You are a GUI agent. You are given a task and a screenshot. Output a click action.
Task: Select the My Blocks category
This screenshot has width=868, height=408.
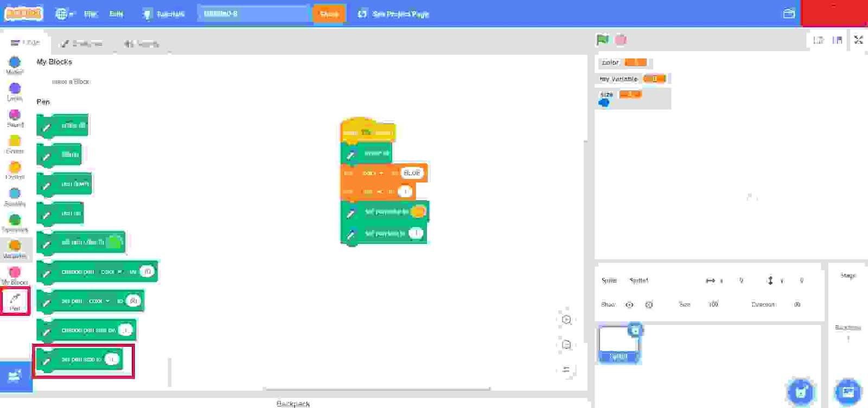[15, 276]
